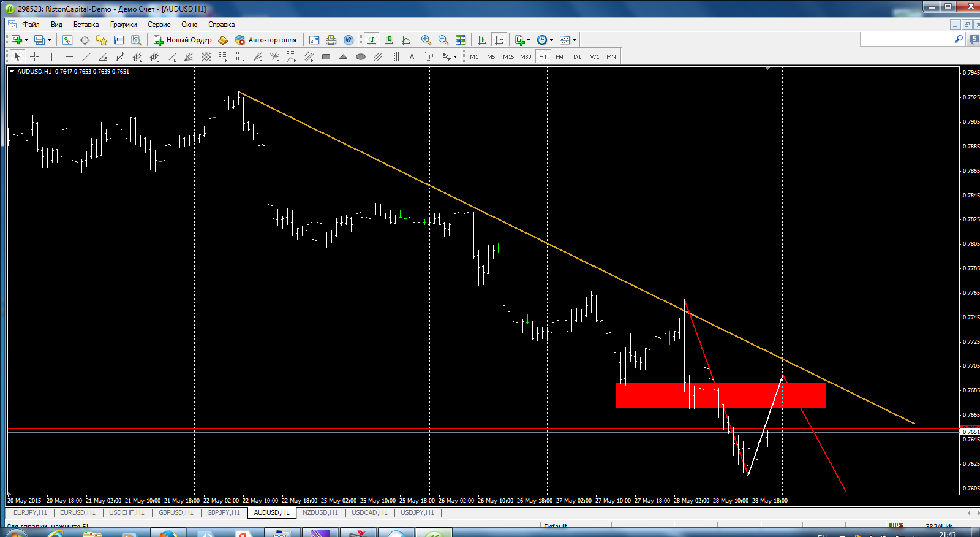Screen dimensions: 980x537
Task: Select the MN timeframe button
Action: [x=611, y=57]
